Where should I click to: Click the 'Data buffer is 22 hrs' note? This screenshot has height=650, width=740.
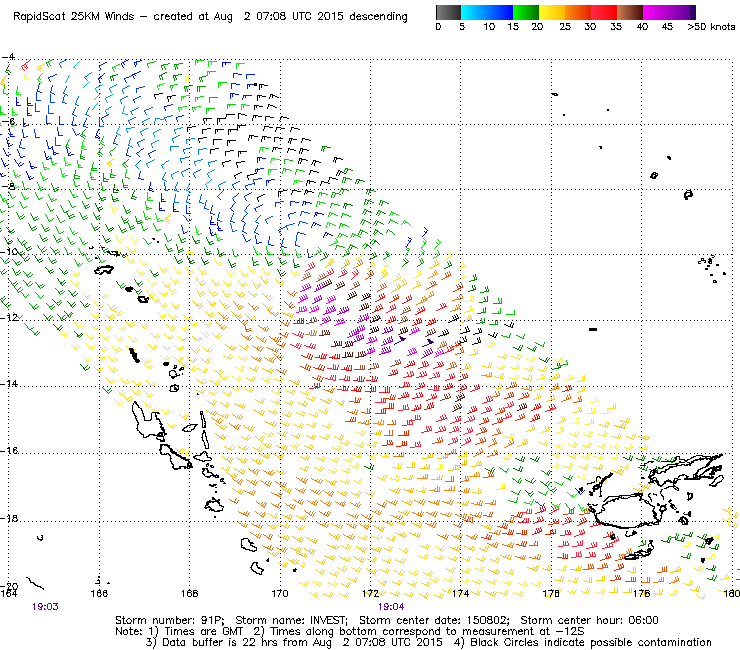pyautogui.click(x=219, y=642)
